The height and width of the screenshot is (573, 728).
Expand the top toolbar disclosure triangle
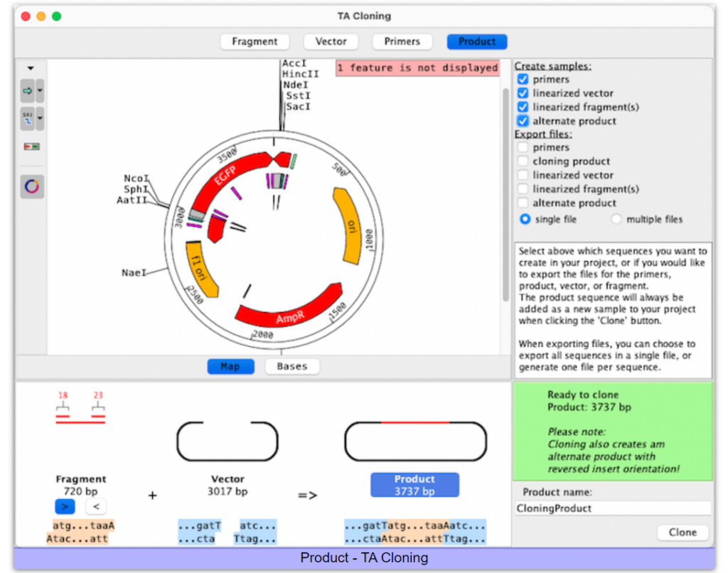31,68
